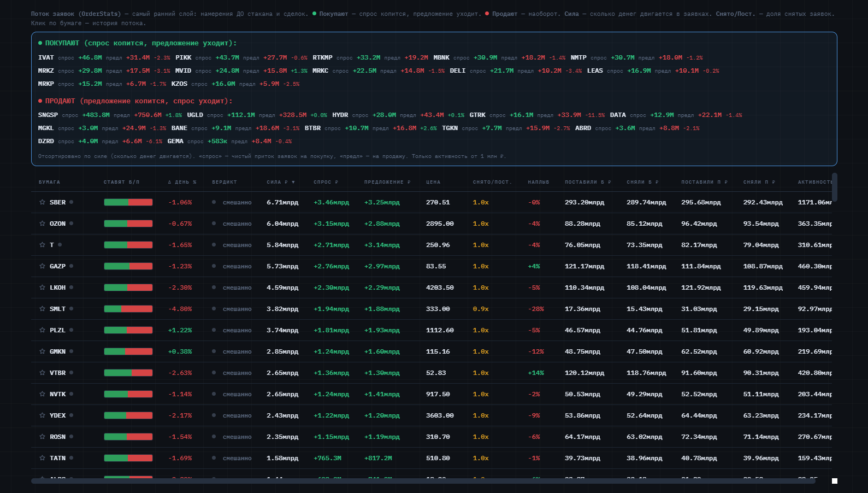Mark ticker T with its star icon
The height and width of the screenshot is (493, 868).
[x=42, y=245]
